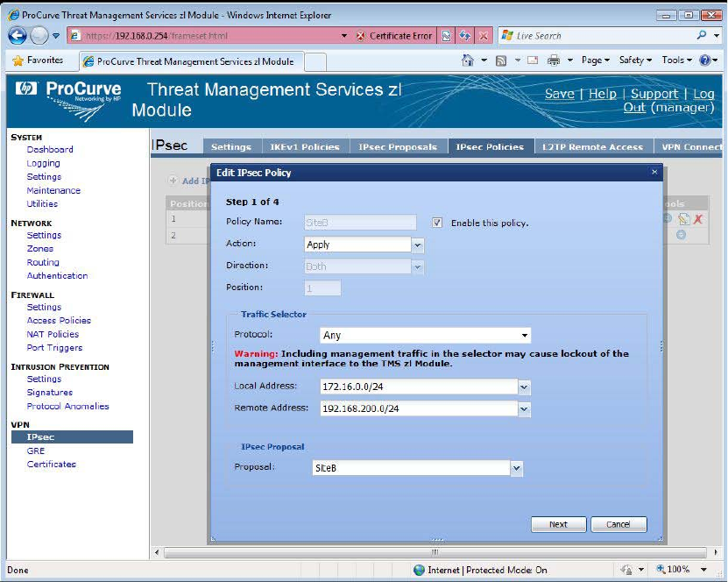This screenshot has height=582, width=728.
Task: Open the recent pages dropdown arrow
Action: [x=56, y=36]
